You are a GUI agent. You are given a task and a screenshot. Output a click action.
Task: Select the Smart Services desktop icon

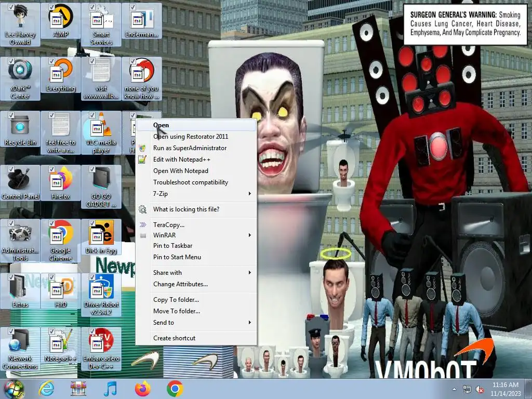pyautogui.click(x=101, y=24)
